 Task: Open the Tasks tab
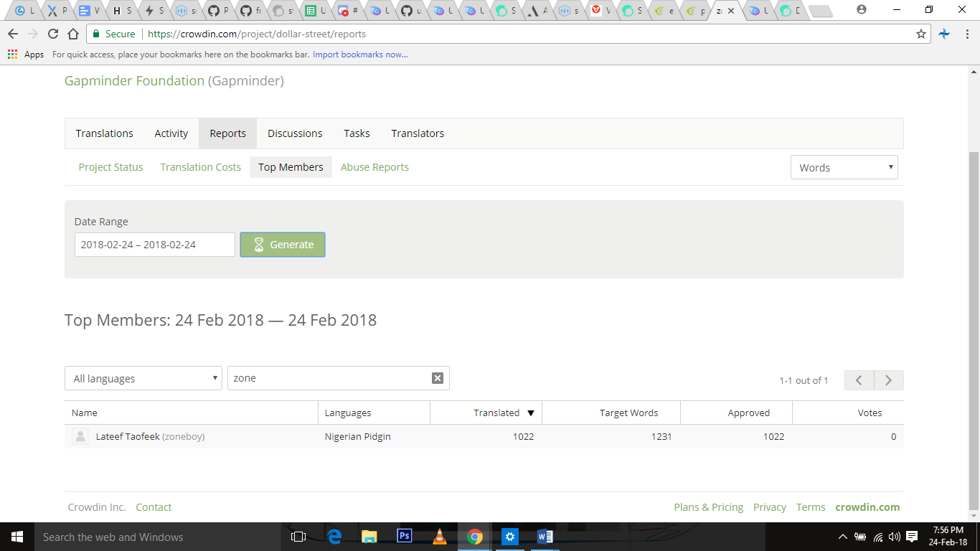(x=357, y=133)
